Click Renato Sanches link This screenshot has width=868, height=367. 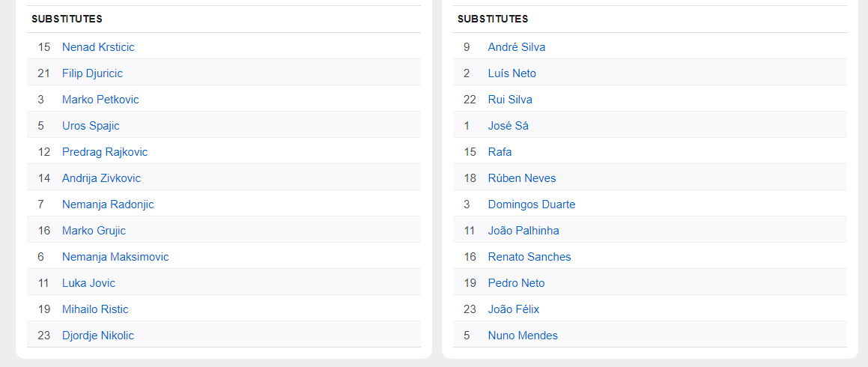click(529, 257)
